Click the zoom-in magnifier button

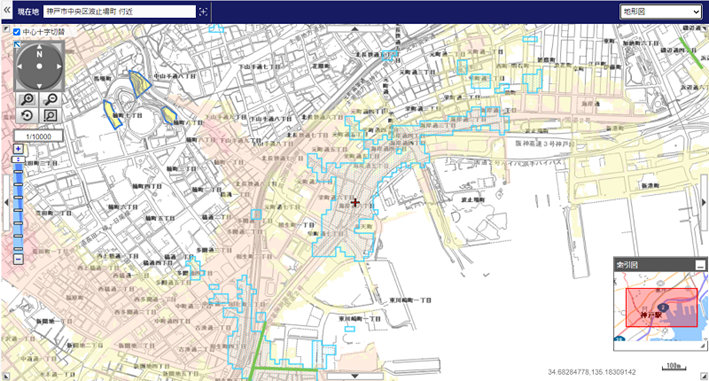27,99
